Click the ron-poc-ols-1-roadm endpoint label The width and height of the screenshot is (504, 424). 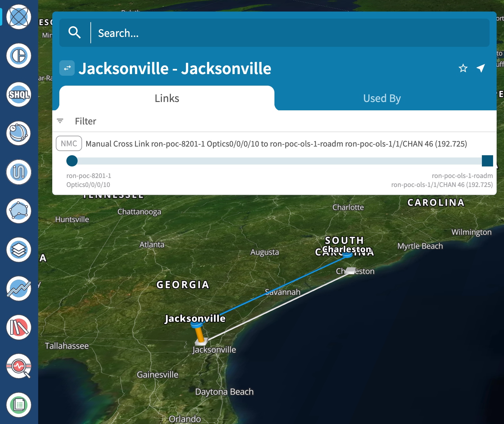pyautogui.click(x=462, y=176)
